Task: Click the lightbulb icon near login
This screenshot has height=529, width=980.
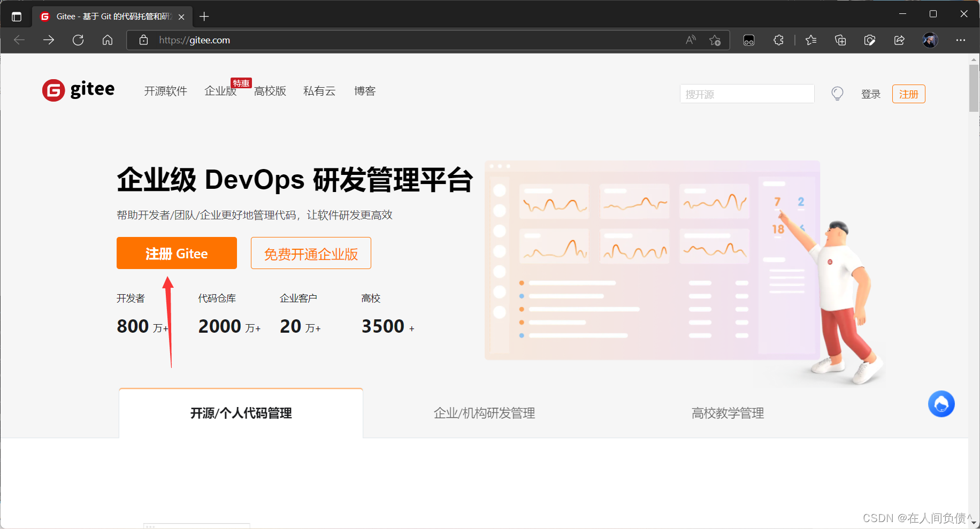Action: 837,94
